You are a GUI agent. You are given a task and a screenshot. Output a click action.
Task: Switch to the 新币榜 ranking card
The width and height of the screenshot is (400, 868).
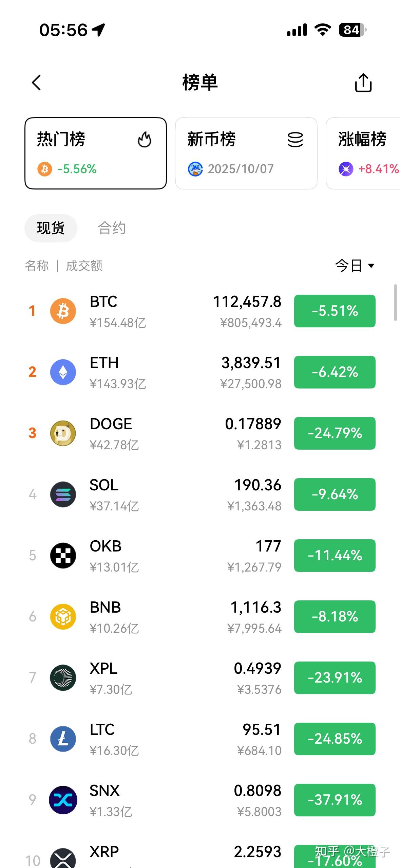tap(246, 153)
